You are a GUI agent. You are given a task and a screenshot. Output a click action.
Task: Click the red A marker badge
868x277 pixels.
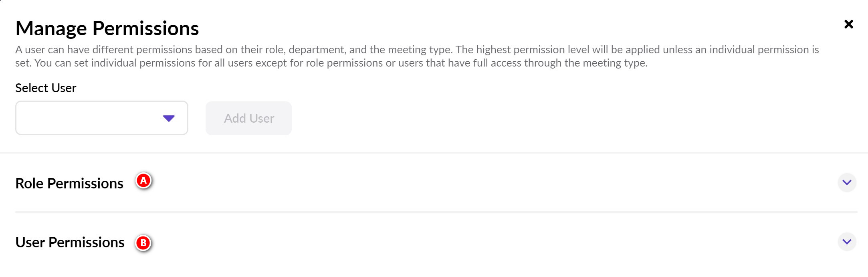143,181
